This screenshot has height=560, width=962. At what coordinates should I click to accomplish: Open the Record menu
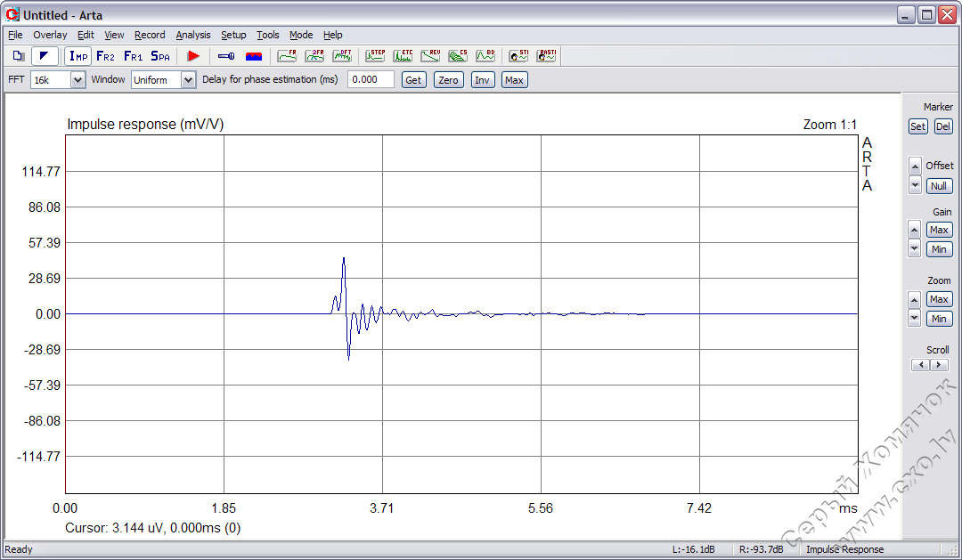tap(150, 35)
